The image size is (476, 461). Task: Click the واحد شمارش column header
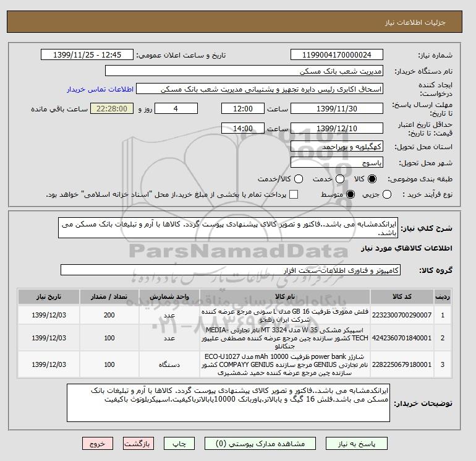click(169, 296)
